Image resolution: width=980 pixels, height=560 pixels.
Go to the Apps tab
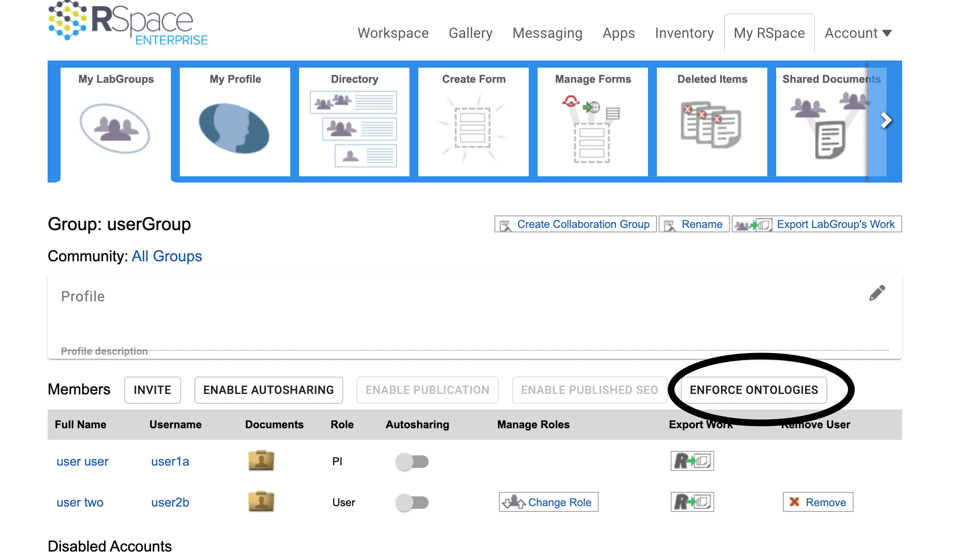click(x=619, y=33)
